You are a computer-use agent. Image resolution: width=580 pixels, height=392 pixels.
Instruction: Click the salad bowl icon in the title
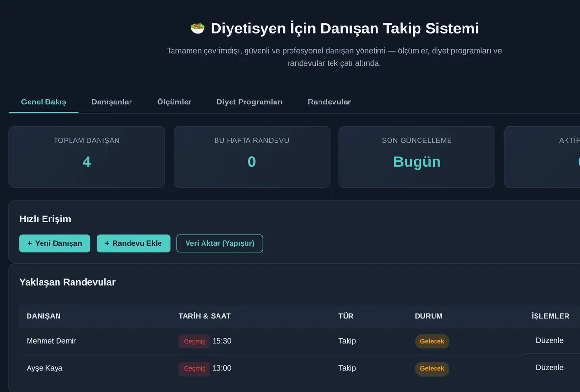click(198, 28)
